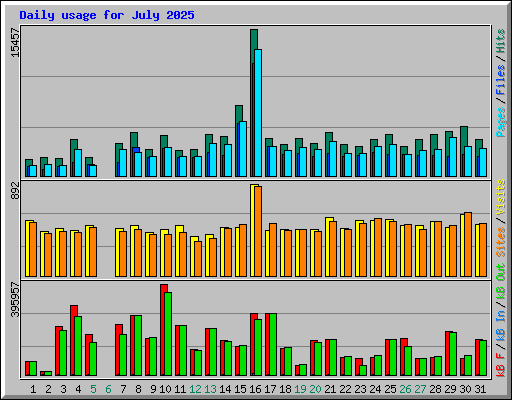Click the cyan pages bar for day 4

78,163
